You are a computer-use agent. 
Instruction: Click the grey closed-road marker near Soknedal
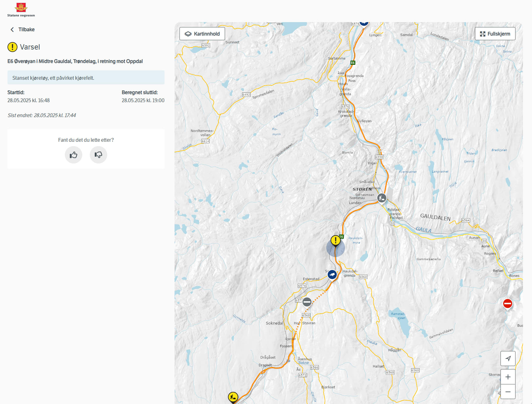point(307,302)
